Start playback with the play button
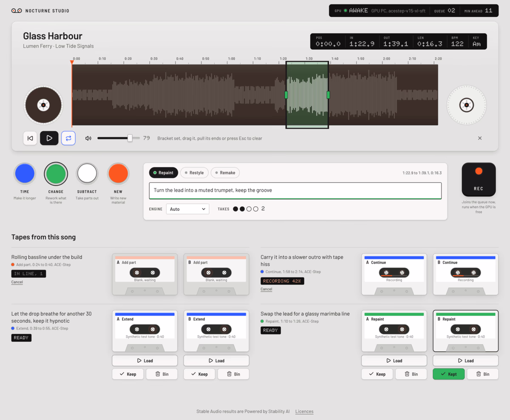Screen dimensions: 510x420 pos(49,138)
